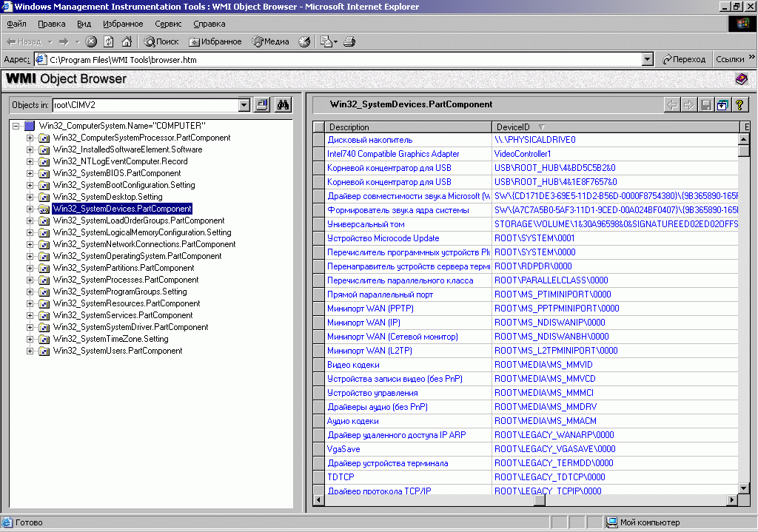
Task: Sort by the DeviceID column header
Action: [615, 127]
